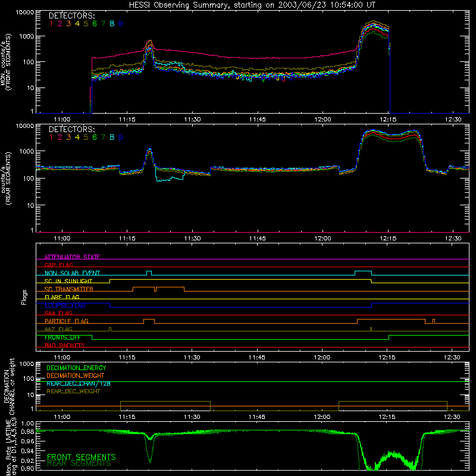Select detector 2 in rear segments legend
476x476 pixels.
[60, 137]
